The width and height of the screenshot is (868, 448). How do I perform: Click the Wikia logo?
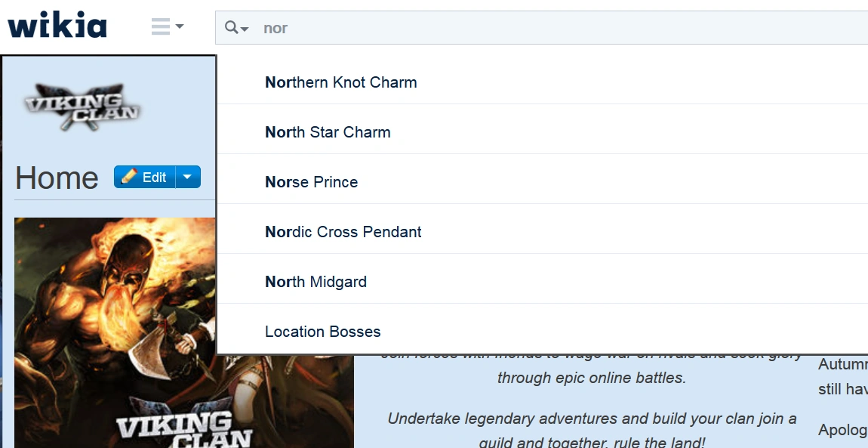[57, 26]
